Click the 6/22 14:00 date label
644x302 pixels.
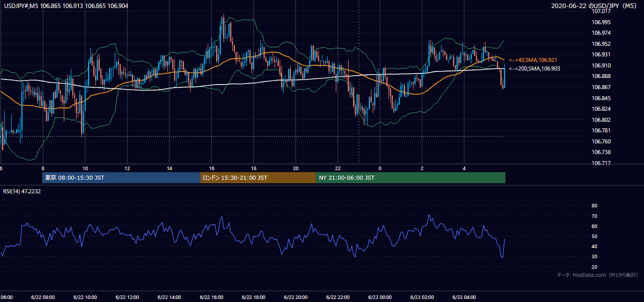169,297
